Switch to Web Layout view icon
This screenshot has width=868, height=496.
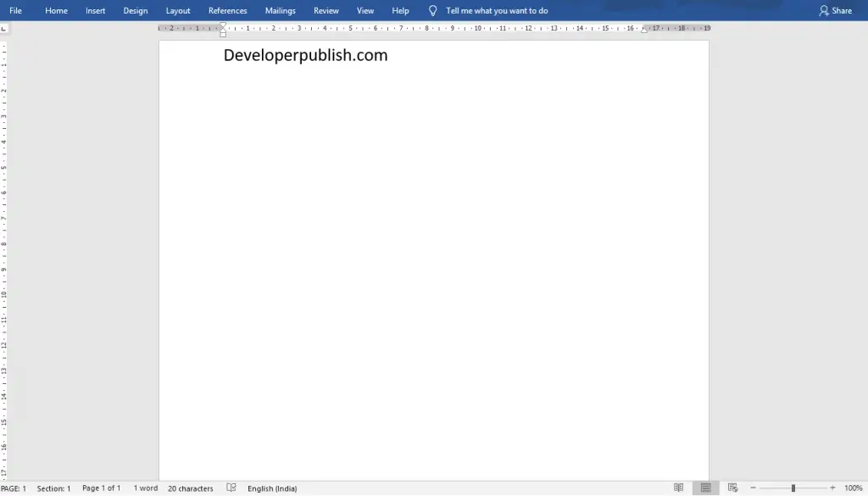point(733,488)
